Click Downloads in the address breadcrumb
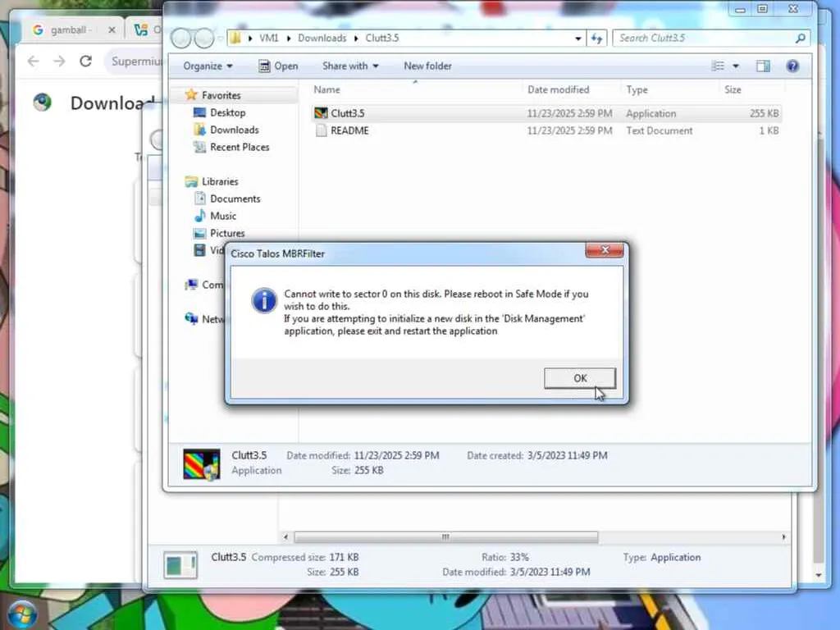The image size is (840, 630). tap(322, 38)
